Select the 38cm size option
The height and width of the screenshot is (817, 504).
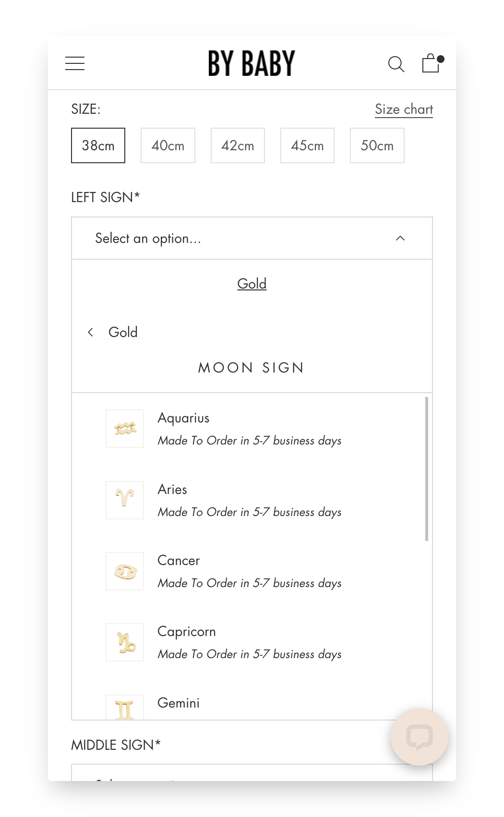98,145
